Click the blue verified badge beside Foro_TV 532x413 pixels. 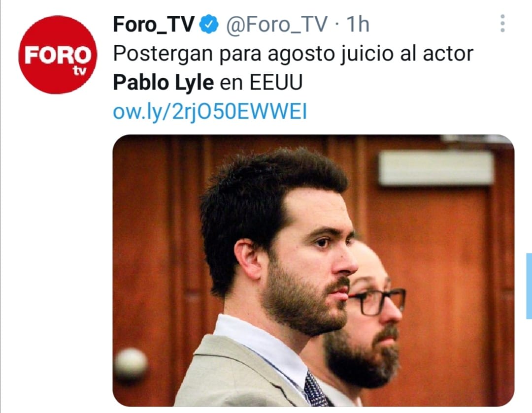[x=209, y=24]
